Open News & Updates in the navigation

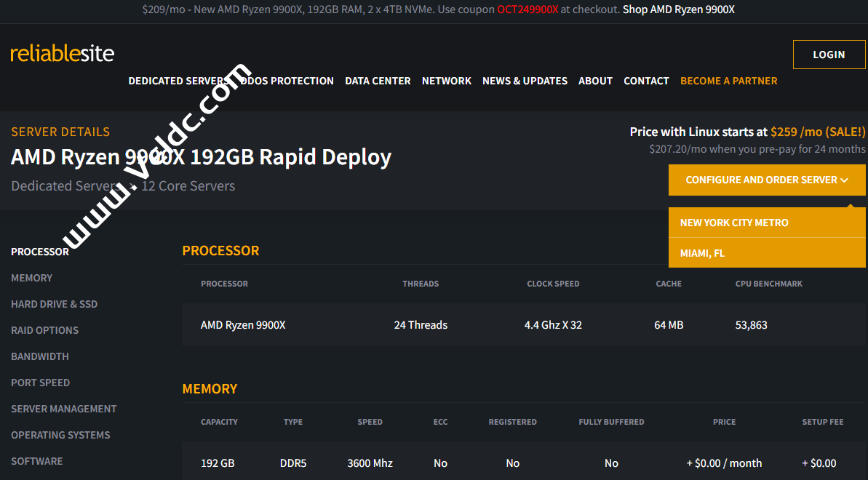(525, 81)
